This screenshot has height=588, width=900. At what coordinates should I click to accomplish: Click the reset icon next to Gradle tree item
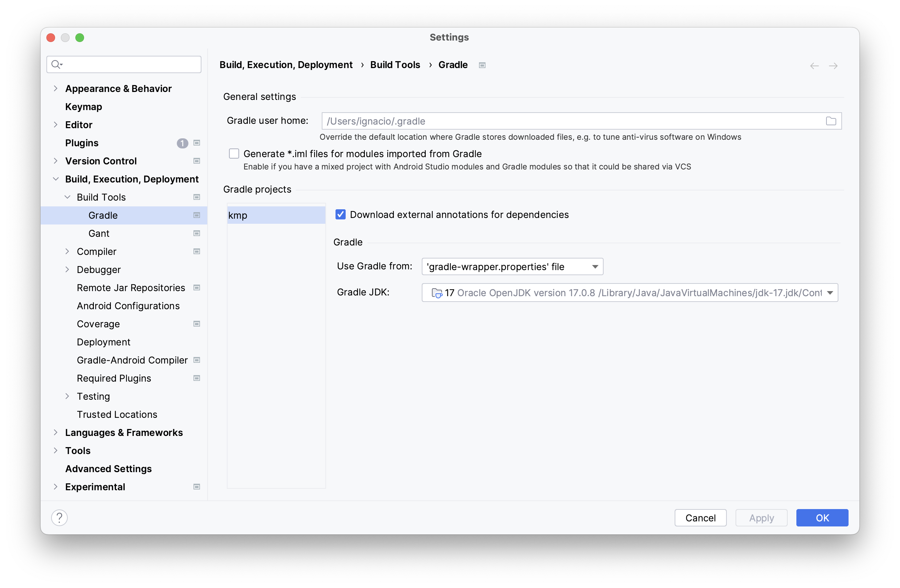click(x=197, y=215)
